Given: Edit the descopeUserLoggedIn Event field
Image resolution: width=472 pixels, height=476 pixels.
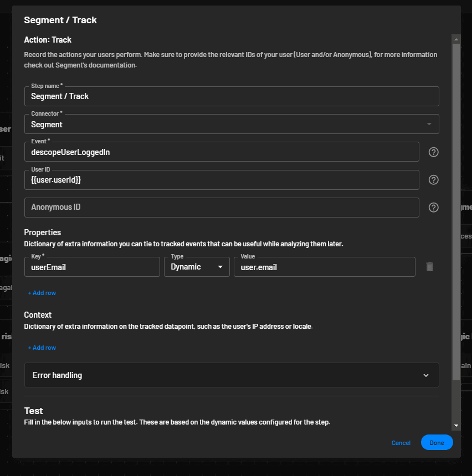Looking at the screenshot, I should tap(222, 152).
